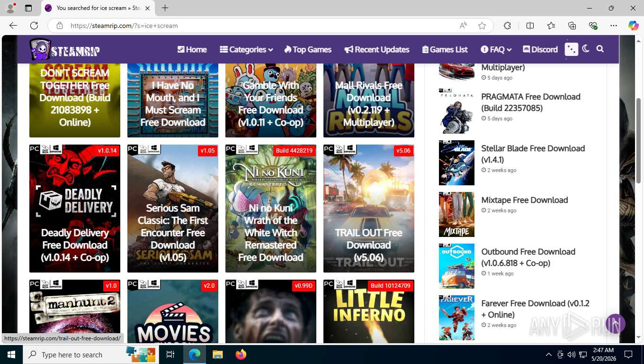Open browser Extensions puzzle icon
This screenshot has height=364, width=644.
click(507, 26)
